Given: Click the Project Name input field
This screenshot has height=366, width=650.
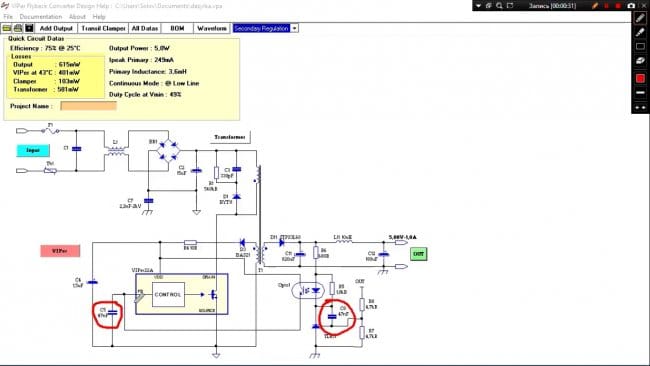Looking at the screenshot, I should [88, 106].
